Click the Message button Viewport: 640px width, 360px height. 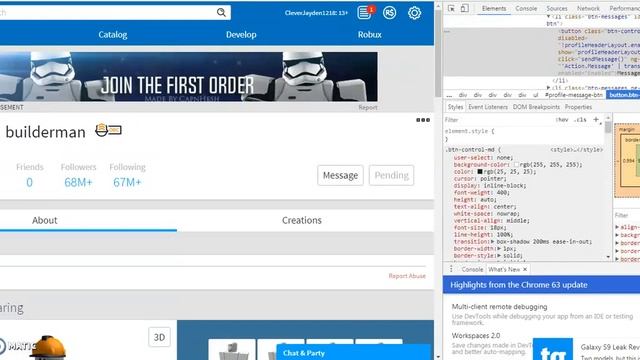[340, 175]
